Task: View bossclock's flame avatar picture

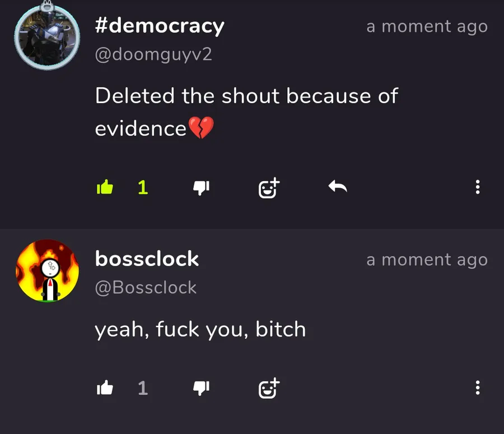Action: (x=47, y=270)
